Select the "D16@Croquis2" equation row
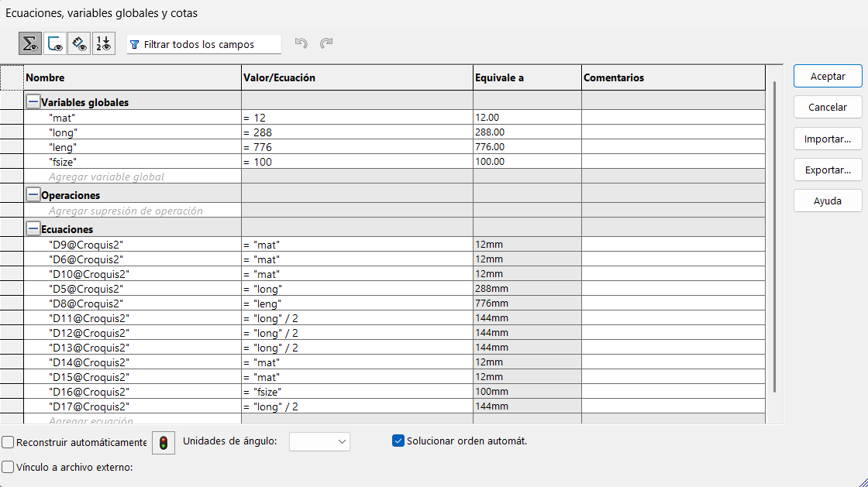 coord(88,392)
